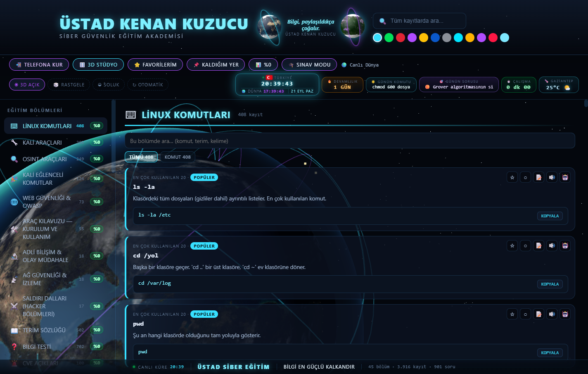The image size is (588, 374).
Task: Star the cd /yol command card
Action: click(x=512, y=245)
